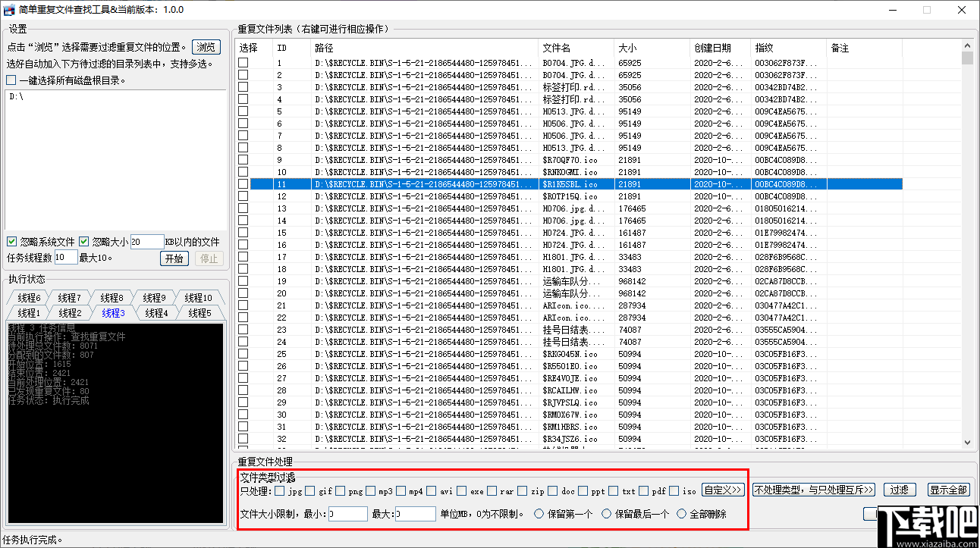The height and width of the screenshot is (548, 980).
Task: Click the 指纹 column header
Action: click(x=789, y=48)
